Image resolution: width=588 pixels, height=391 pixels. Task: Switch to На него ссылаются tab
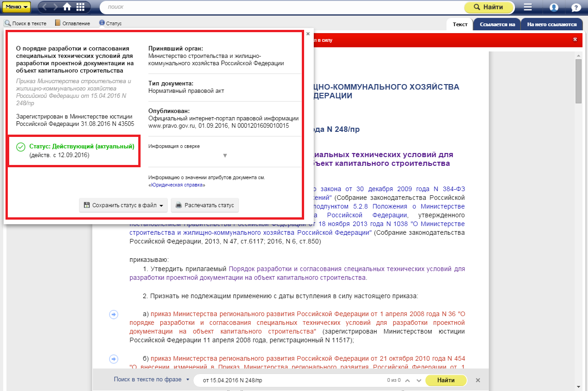click(552, 24)
